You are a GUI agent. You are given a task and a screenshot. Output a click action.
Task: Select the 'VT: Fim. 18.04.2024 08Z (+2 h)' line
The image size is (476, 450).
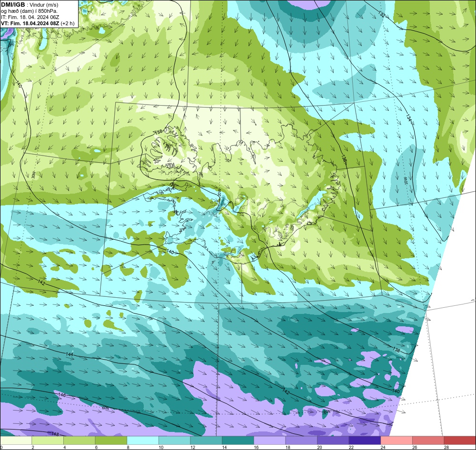coord(37,23)
